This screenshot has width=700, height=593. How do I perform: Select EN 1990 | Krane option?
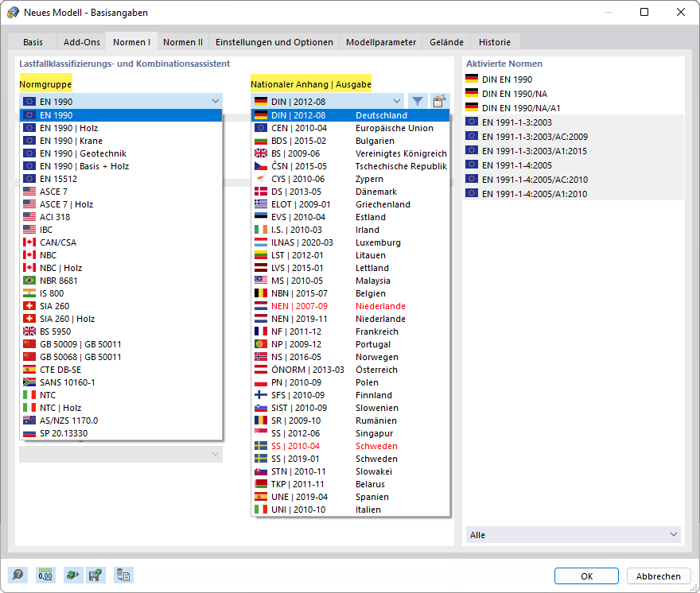(x=121, y=141)
